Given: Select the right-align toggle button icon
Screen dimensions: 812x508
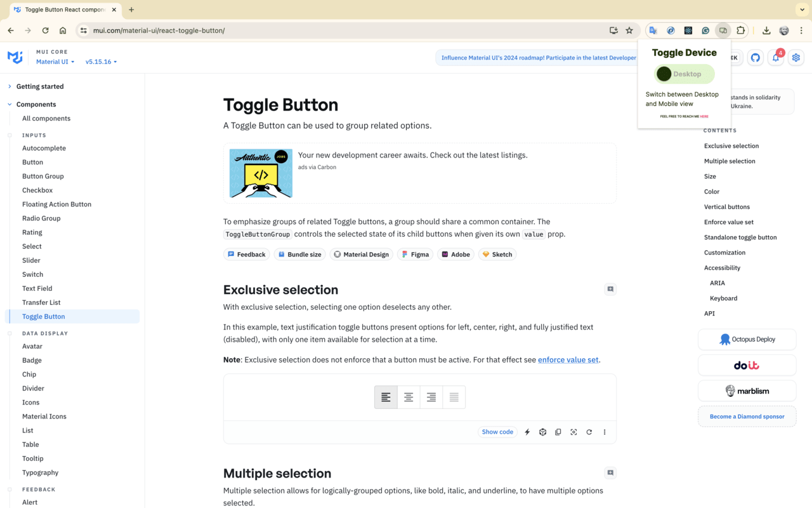Looking at the screenshot, I should click(431, 396).
